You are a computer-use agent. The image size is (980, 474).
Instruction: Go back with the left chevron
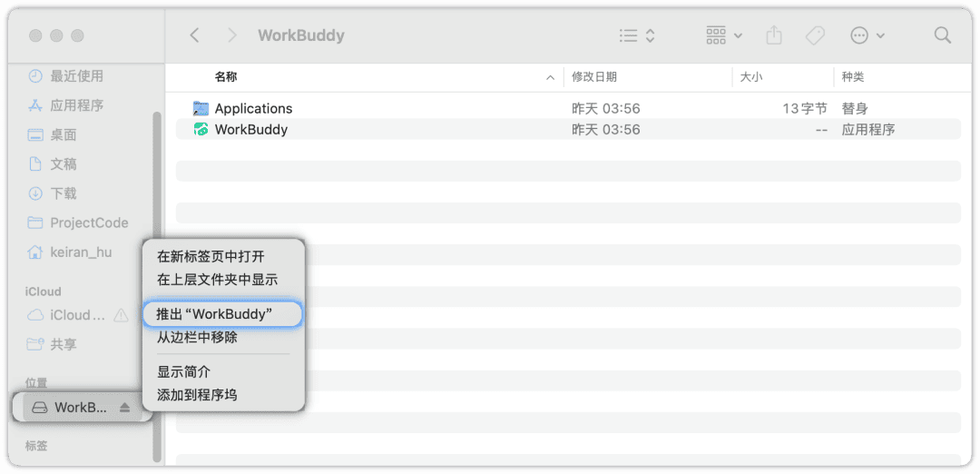coord(194,35)
